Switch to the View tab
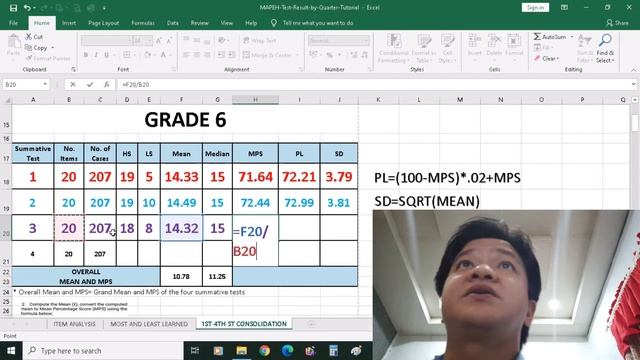The height and width of the screenshot is (360, 640). (x=227, y=23)
